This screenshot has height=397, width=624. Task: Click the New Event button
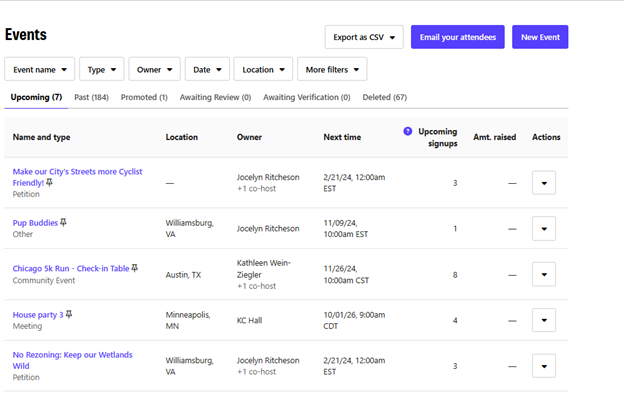pyautogui.click(x=540, y=37)
